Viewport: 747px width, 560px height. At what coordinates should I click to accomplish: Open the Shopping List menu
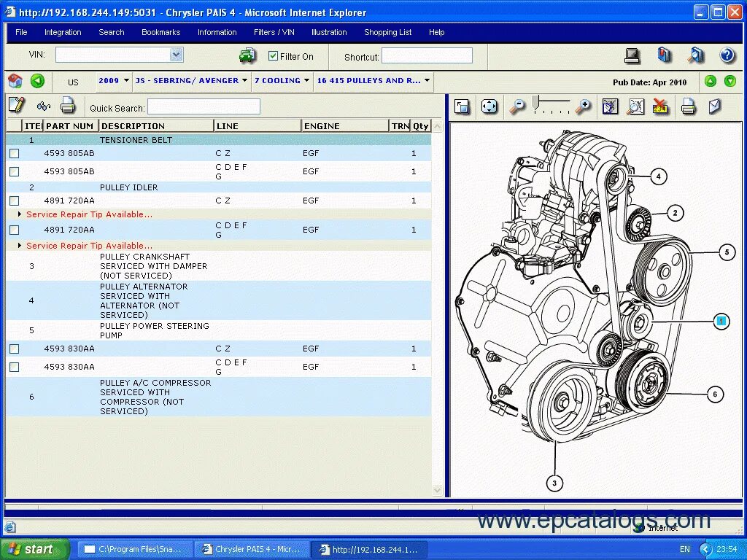(388, 32)
